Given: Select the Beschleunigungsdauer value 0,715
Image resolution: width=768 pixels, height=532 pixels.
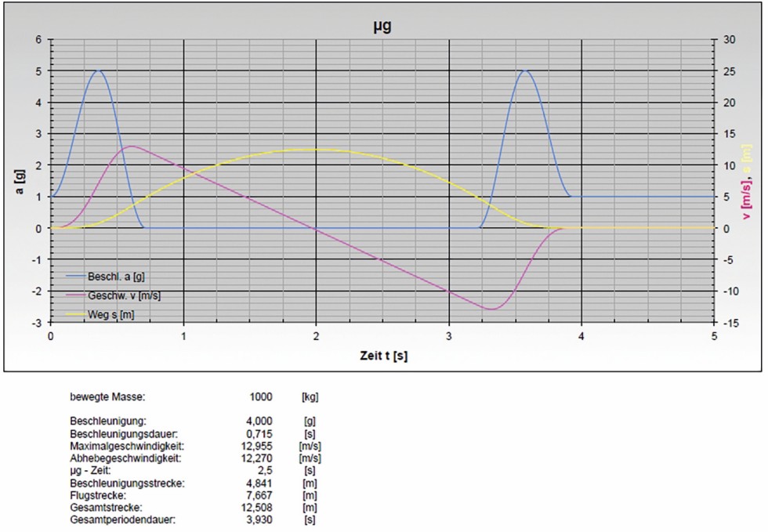Looking at the screenshot, I should point(260,433).
